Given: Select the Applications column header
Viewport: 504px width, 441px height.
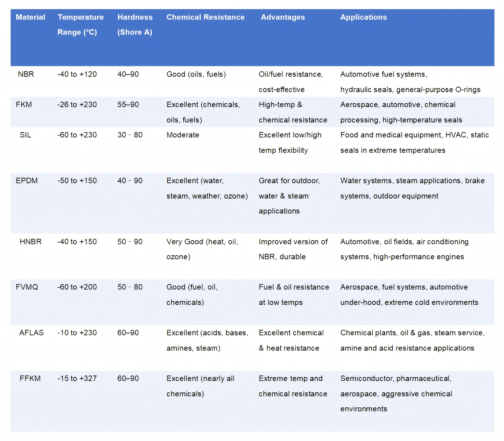Looking at the screenshot, I should pyautogui.click(x=363, y=17).
